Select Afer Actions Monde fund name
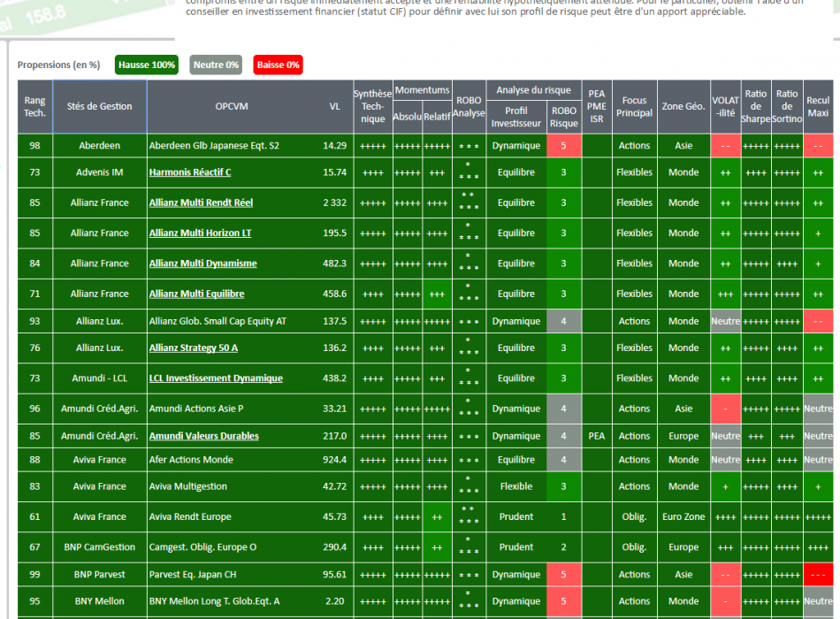Image resolution: width=840 pixels, height=619 pixels. click(x=191, y=460)
